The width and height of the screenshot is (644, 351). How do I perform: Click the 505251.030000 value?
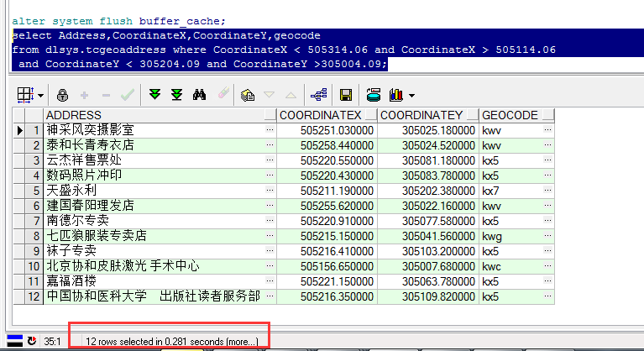coord(337,130)
